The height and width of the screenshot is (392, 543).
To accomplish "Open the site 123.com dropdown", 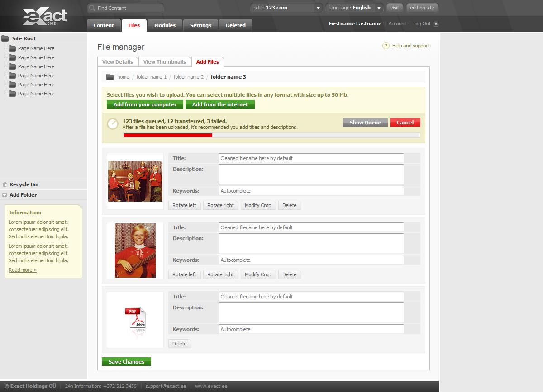I will click(286, 8).
